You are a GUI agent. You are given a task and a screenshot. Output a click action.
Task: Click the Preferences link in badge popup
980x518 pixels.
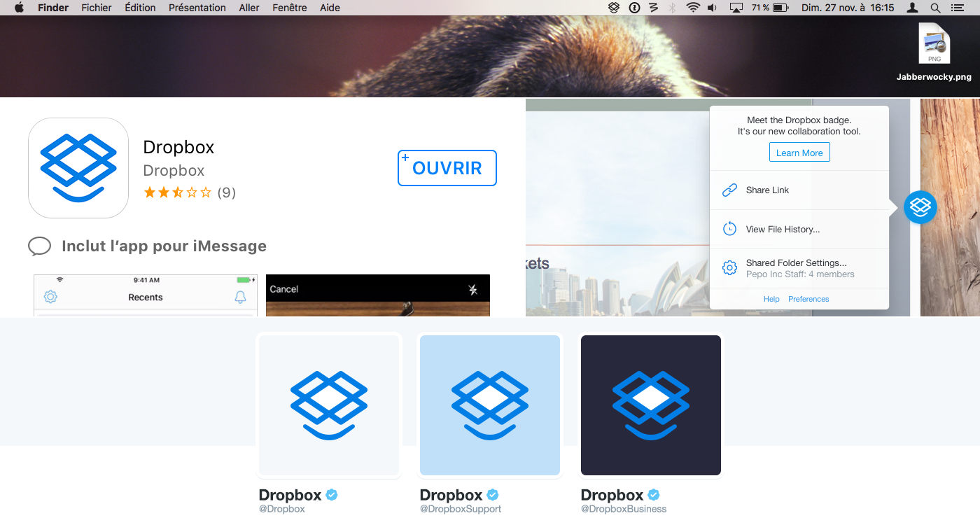coord(808,299)
